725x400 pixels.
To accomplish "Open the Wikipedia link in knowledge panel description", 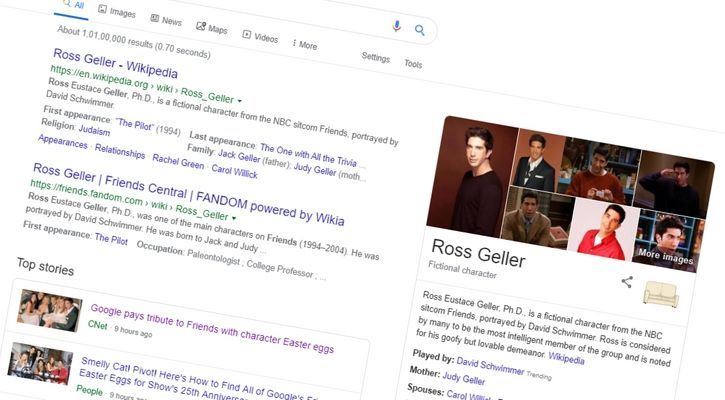I will 566,358.
